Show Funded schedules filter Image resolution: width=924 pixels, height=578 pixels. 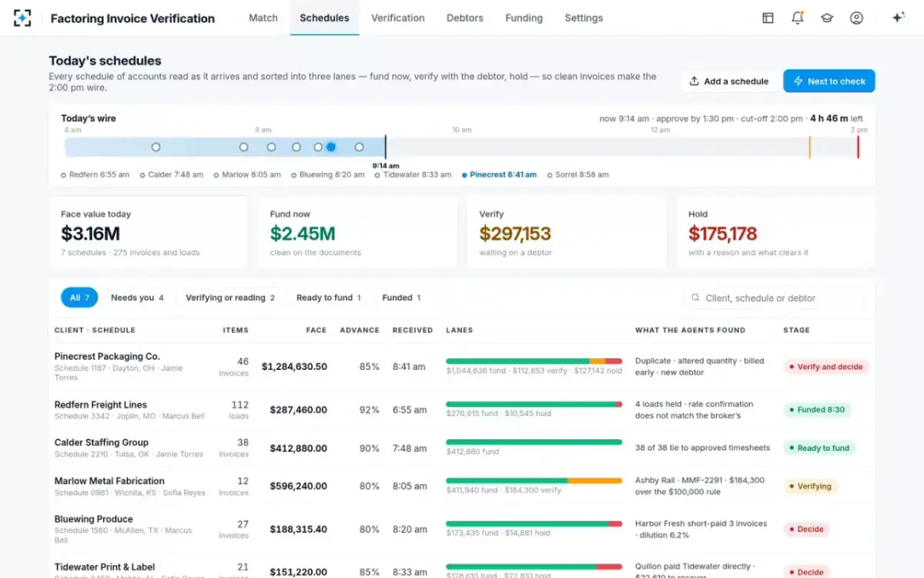(401, 297)
